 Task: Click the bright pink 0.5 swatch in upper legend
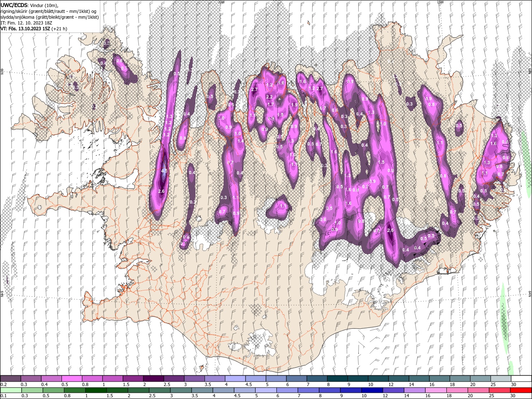[71, 379]
